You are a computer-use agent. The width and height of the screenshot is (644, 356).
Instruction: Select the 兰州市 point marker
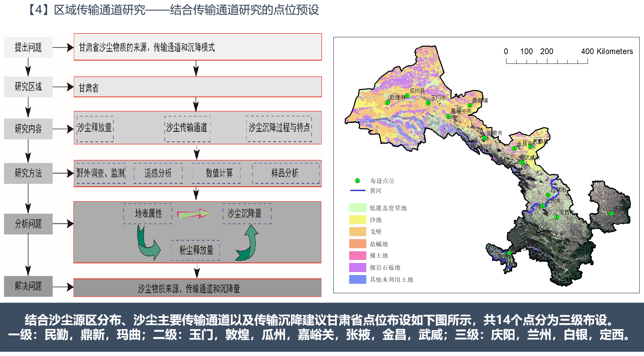point(542,206)
